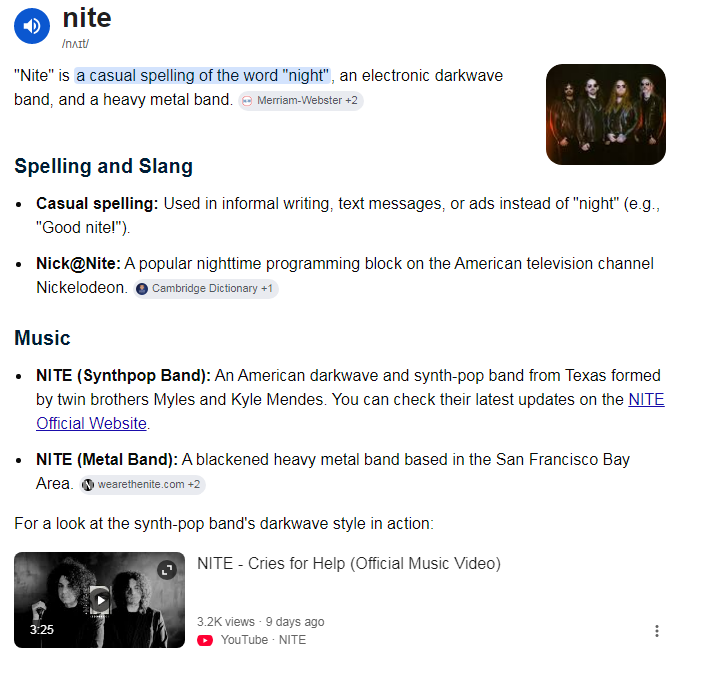View the metal band photo thumbnail
This screenshot has height=686, width=723.
605,114
